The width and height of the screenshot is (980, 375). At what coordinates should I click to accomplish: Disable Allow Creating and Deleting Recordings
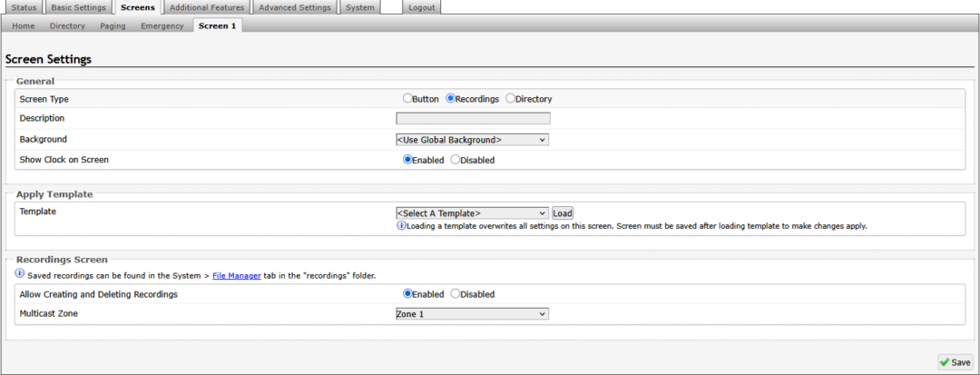point(456,294)
